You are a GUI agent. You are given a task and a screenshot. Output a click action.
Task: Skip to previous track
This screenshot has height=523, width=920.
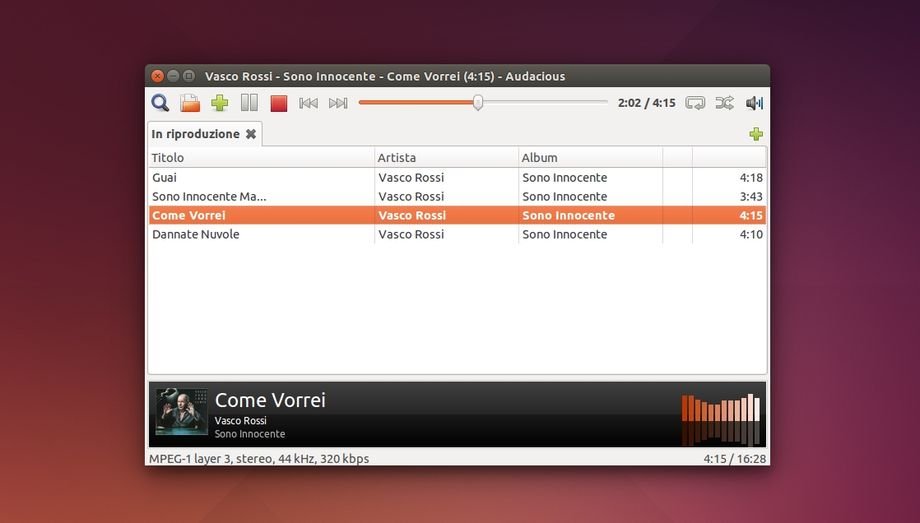(x=308, y=103)
